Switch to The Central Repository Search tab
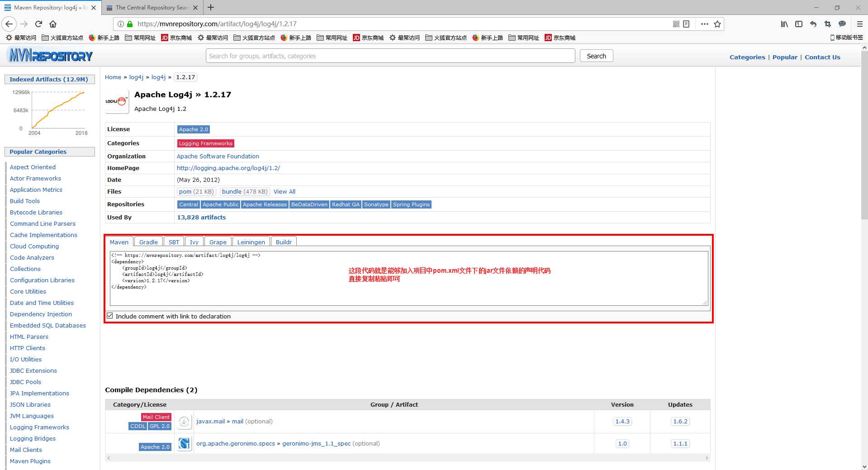The height and width of the screenshot is (470, 868). pyautogui.click(x=152, y=8)
